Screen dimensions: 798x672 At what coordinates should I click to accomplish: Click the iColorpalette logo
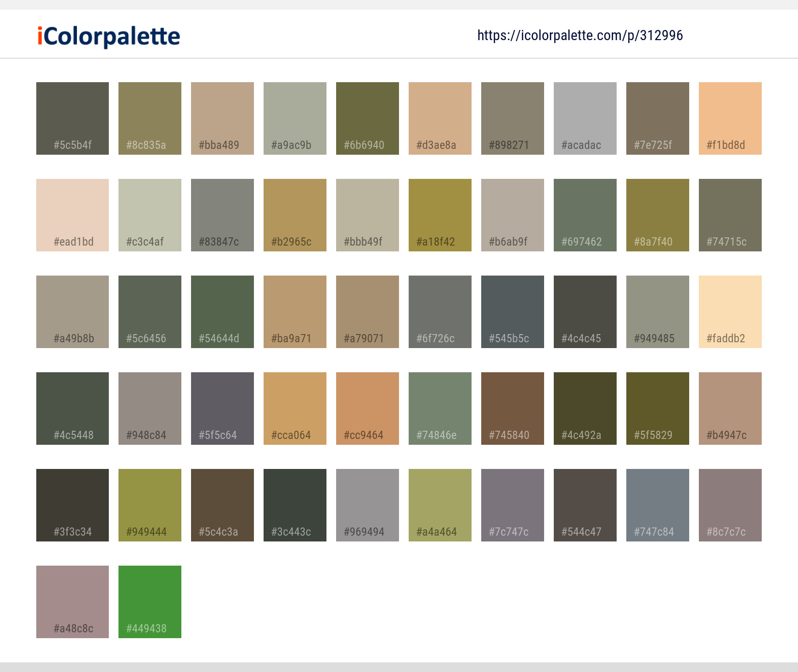point(107,36)
